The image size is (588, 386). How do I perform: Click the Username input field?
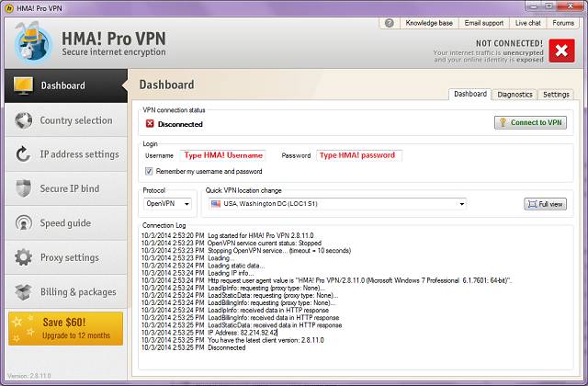coord(223,155)
